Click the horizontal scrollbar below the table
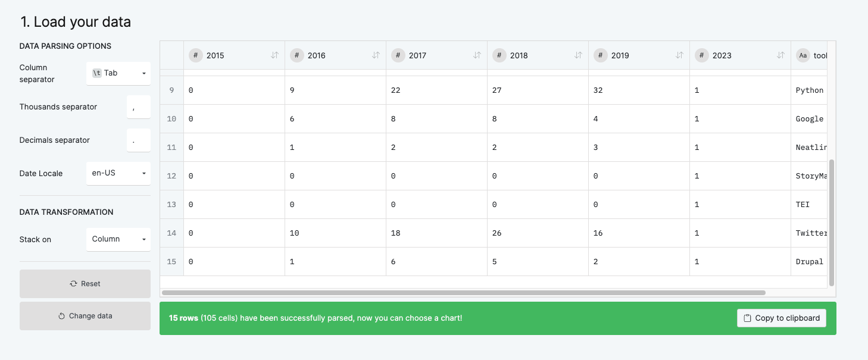 (x=464, y=292)
